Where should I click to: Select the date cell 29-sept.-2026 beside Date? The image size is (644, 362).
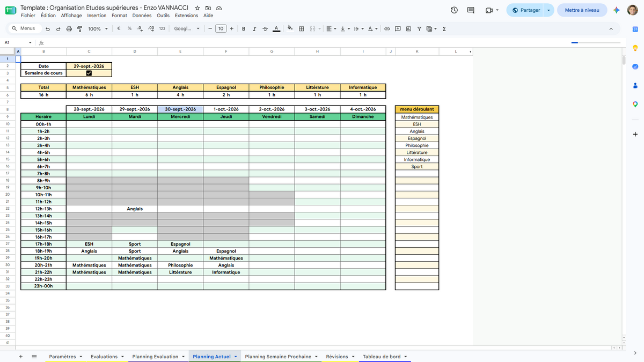89,66
